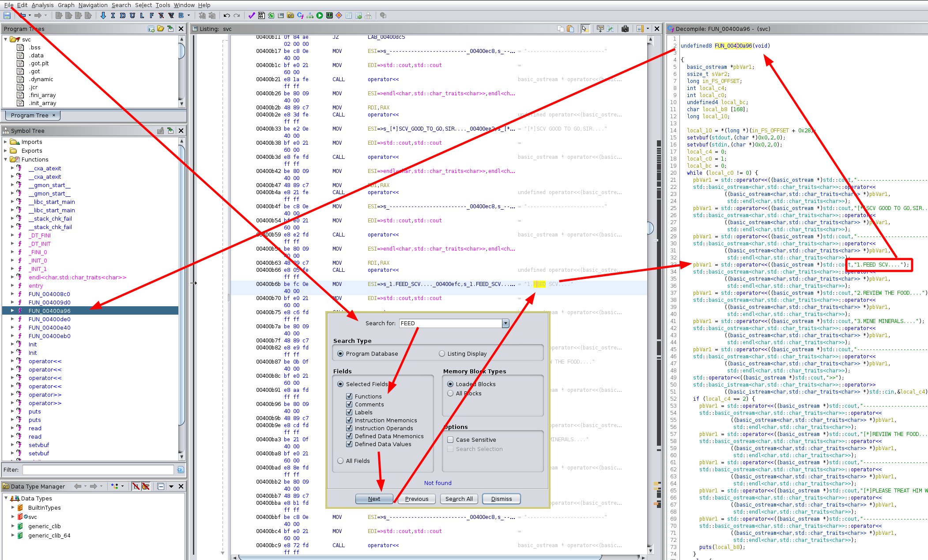Image resolution: width=928 pixels, height=560 pixels.
Task: Click the blue down-arrow navigation icon
Action: click(103, 15)
